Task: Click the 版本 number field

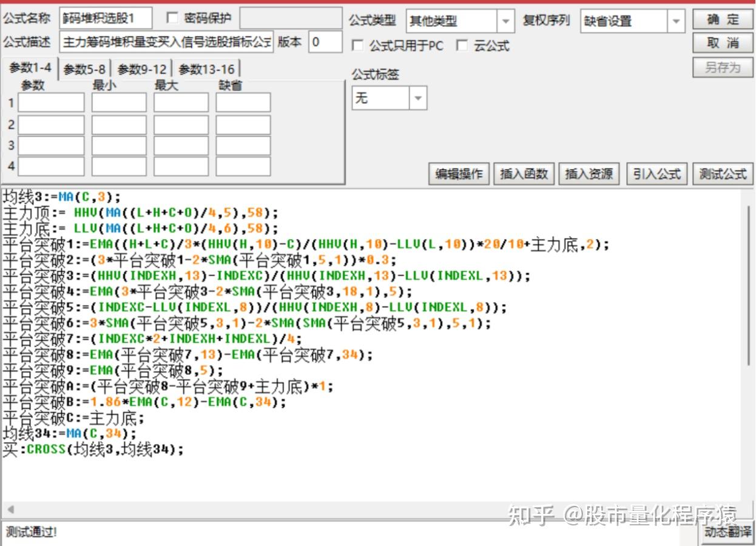Action: [325, 42]
